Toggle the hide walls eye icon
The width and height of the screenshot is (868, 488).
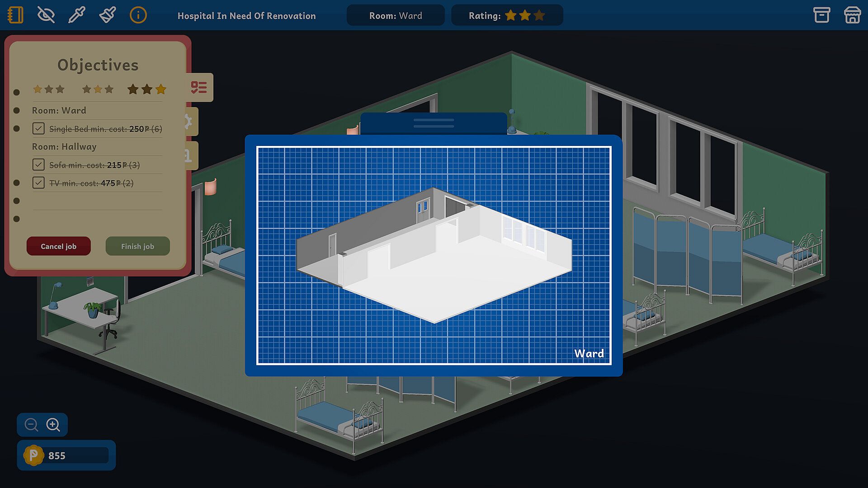pos(46,15)
